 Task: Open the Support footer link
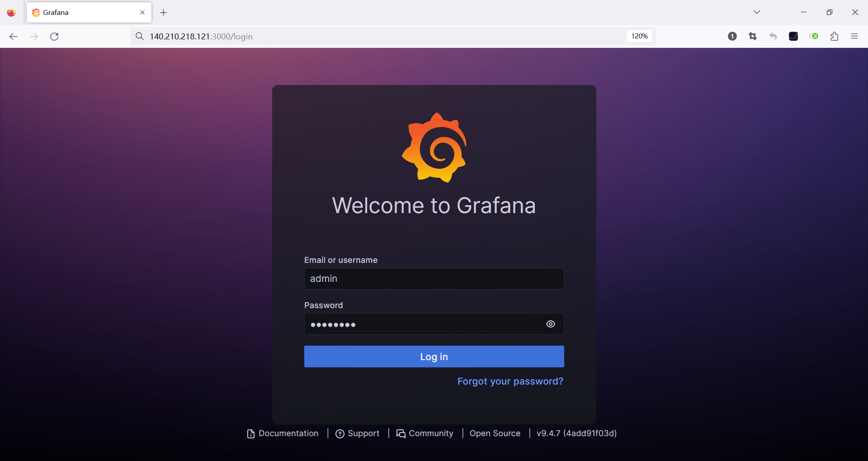pyautogui.click(x=358, y=433)
